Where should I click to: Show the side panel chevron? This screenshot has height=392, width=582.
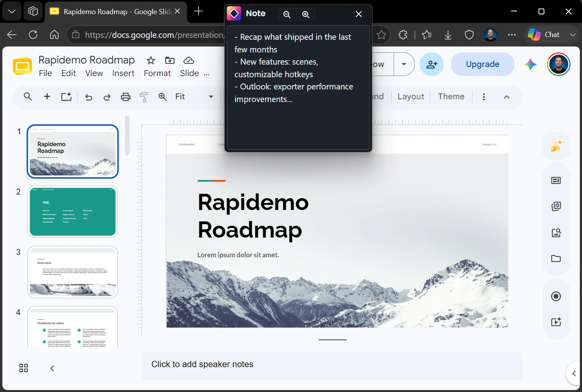574,373
